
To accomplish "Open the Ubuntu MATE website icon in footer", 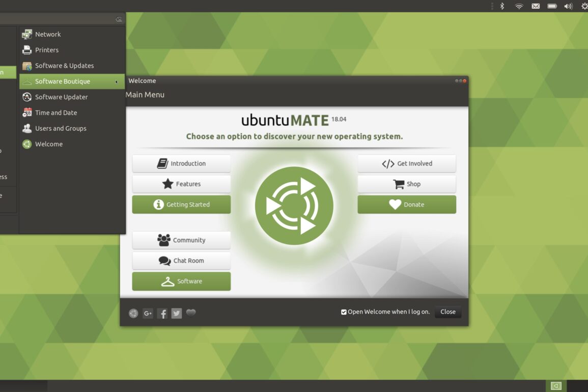I will (x=133, y=313).
